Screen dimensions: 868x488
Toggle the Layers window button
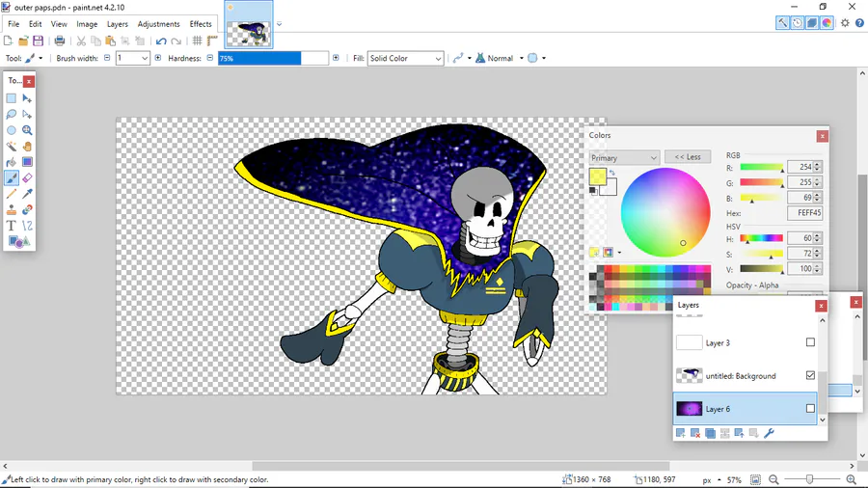pos(812,23)
